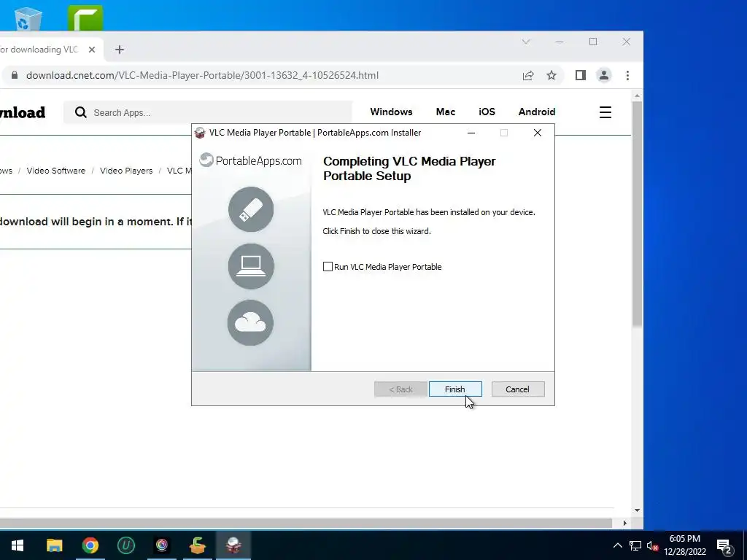Open the clock and date flyout
This screenshot has height=560, width=747.
685,545
